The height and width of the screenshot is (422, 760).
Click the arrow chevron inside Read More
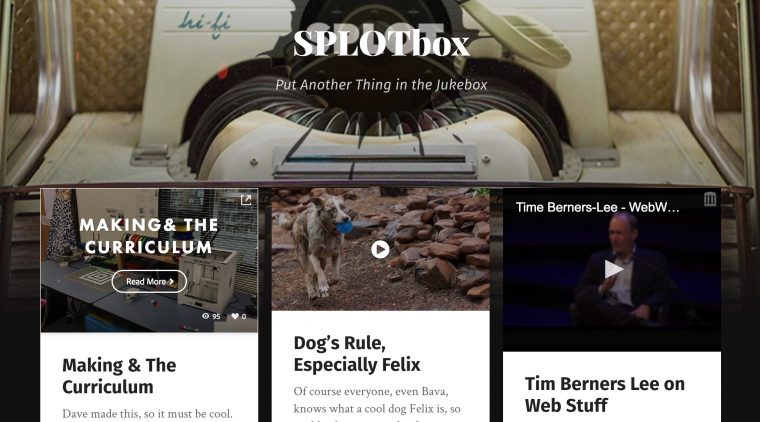tap(171, 281)
